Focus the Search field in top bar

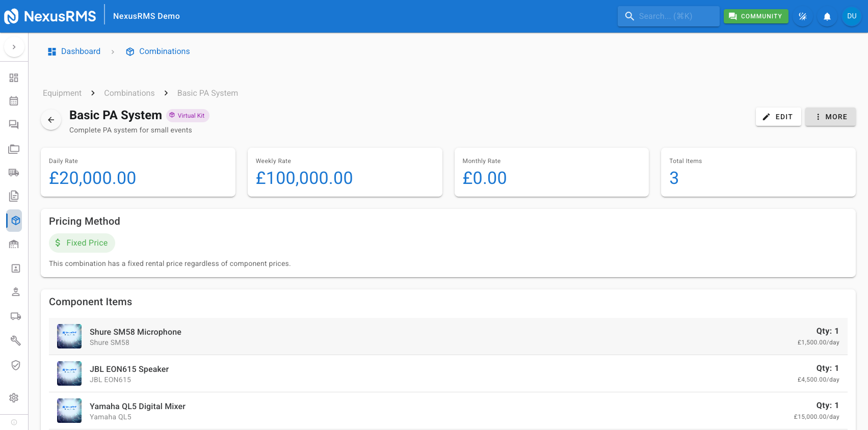(668, 16)
